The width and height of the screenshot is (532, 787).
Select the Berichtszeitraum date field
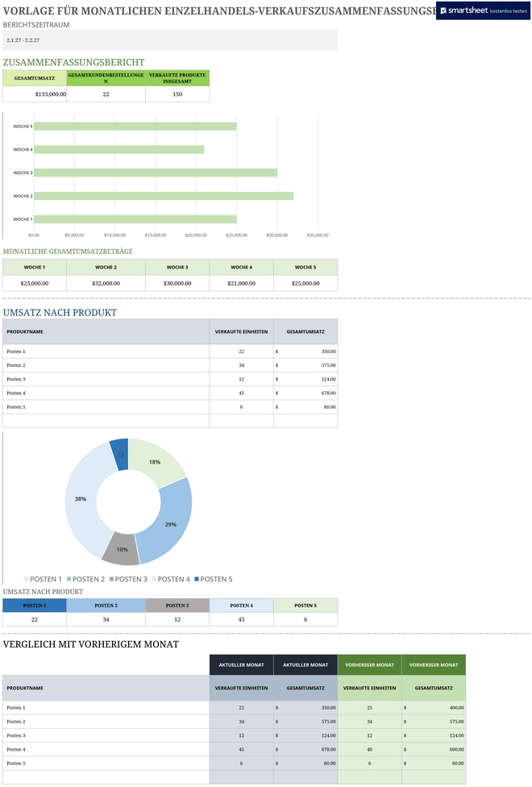tap(170, 40)
